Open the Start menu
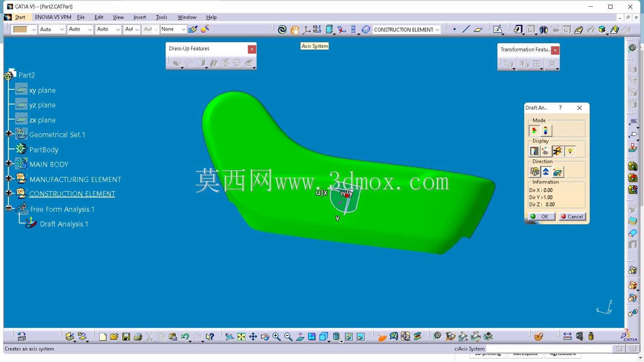Viewport: 644px width, 362px height. pyautogui.click(x=20, y=17)
